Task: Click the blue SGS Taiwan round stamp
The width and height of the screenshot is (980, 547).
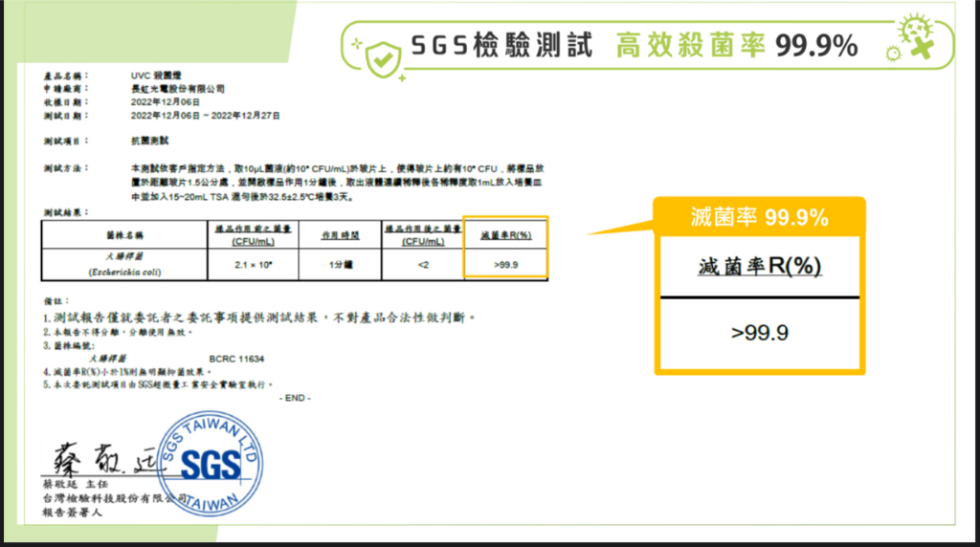Action: (208, 464)
